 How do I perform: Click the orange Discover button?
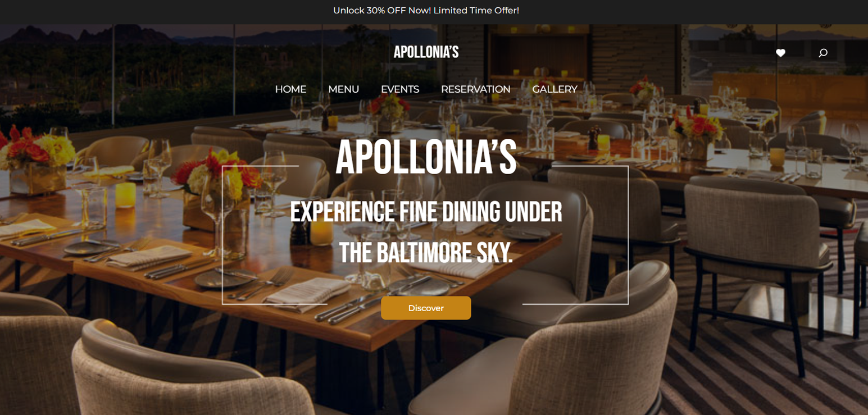coord(426,308)
